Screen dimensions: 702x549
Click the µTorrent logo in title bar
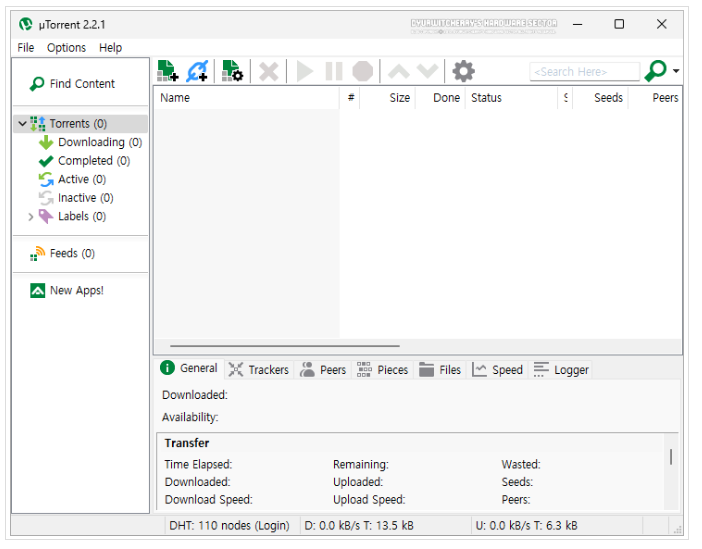click(26, 24)
